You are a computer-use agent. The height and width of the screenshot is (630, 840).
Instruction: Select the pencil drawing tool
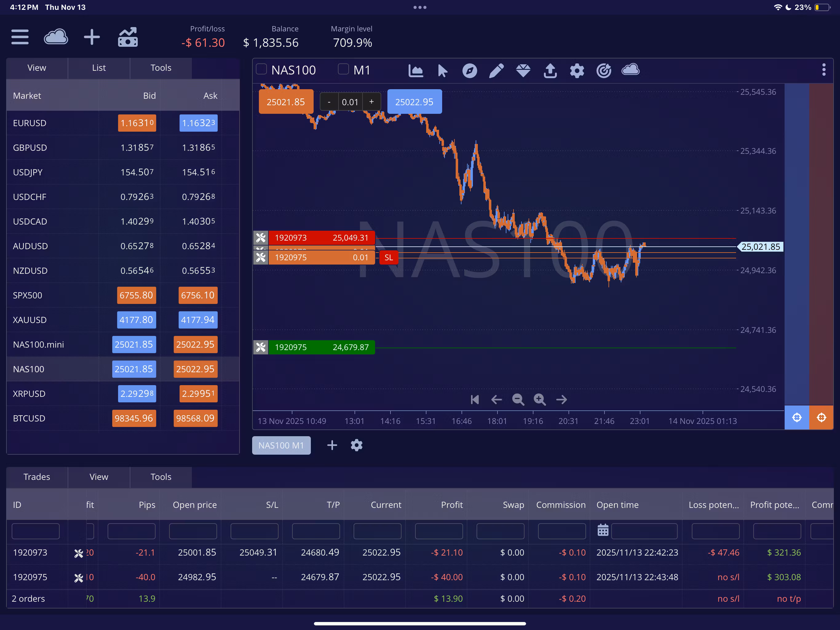tap(496, 71)
